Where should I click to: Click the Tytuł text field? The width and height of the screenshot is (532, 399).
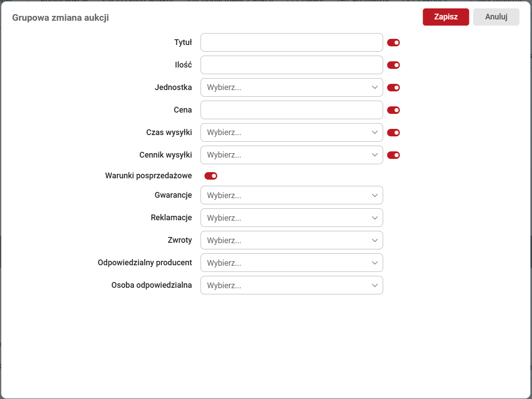[x=291, y=43]
